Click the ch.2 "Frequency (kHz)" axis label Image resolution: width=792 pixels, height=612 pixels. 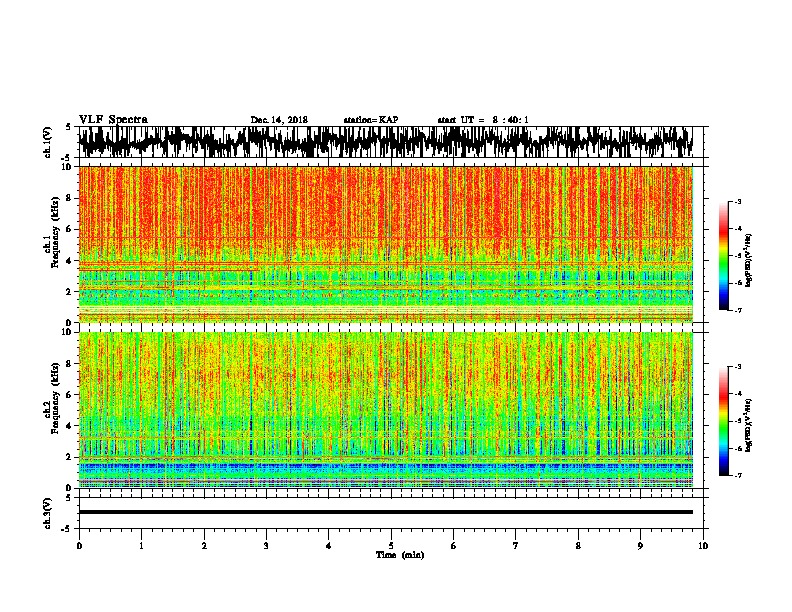(53, 398)
